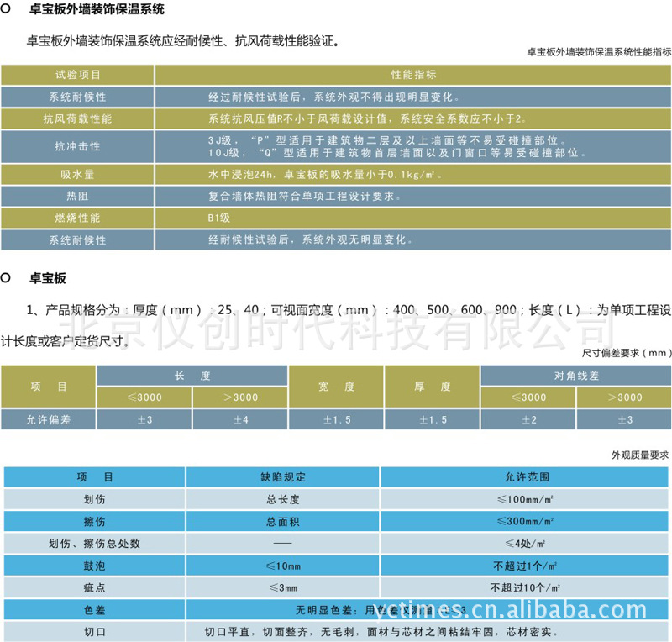Select the row label 色差
The width and height of the screenshot is (672, 642).
94,610
